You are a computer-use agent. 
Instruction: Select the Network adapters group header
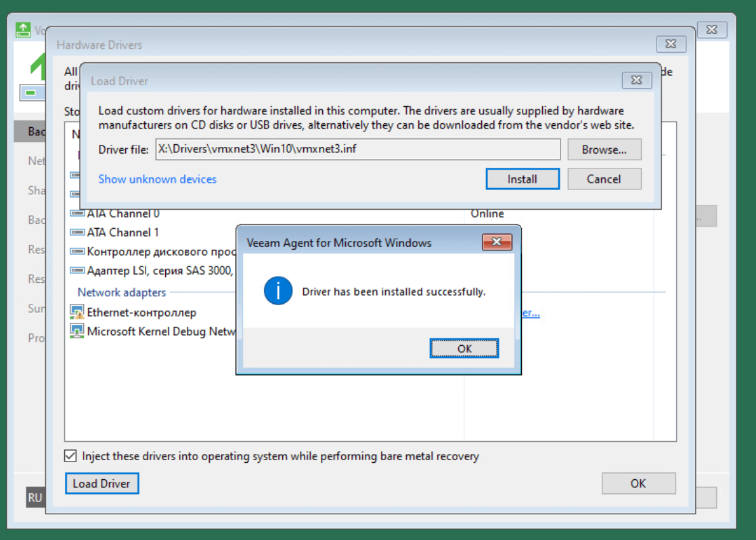[122, 292]
